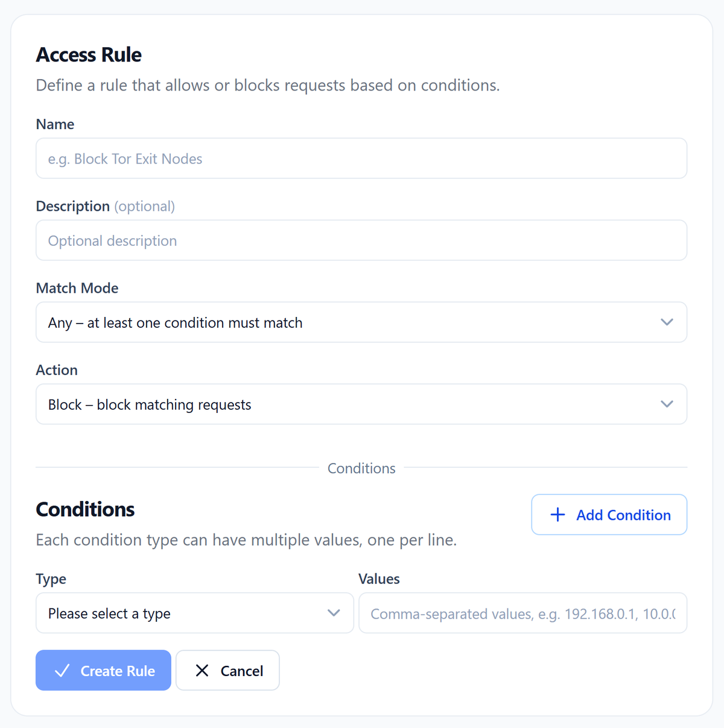Open the Action dropdown showing Block option

click(361, 404)
